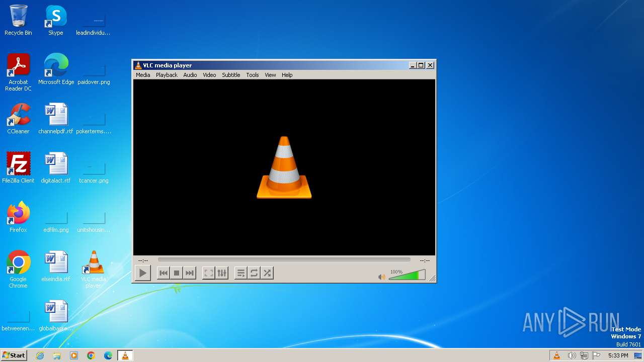Select the VLC media player desktop shortcut

coord(94,269)
